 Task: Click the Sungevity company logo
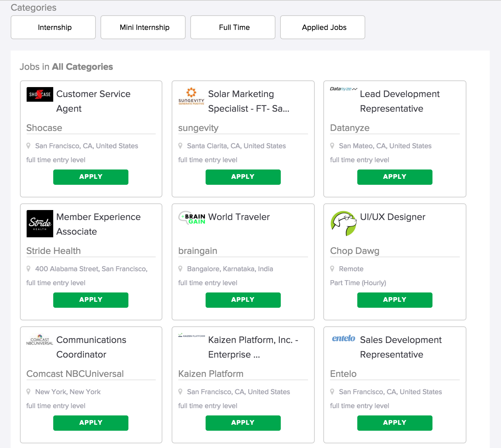coord(191,96)
